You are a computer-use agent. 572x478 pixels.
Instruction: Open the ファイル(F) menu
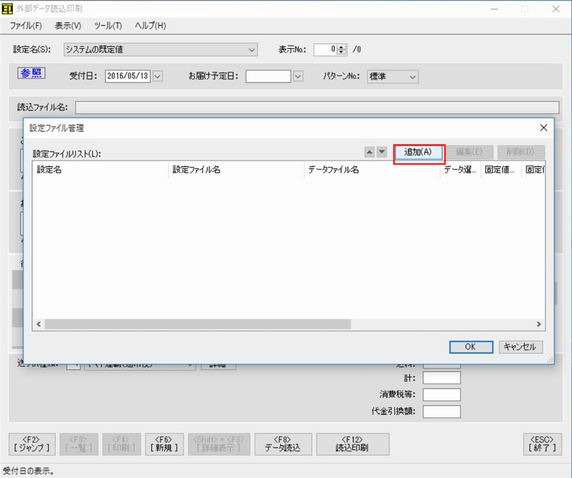(x=26, y=26)
